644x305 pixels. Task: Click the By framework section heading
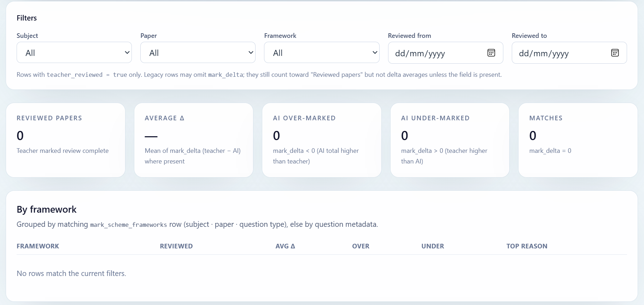pos(47,209)
